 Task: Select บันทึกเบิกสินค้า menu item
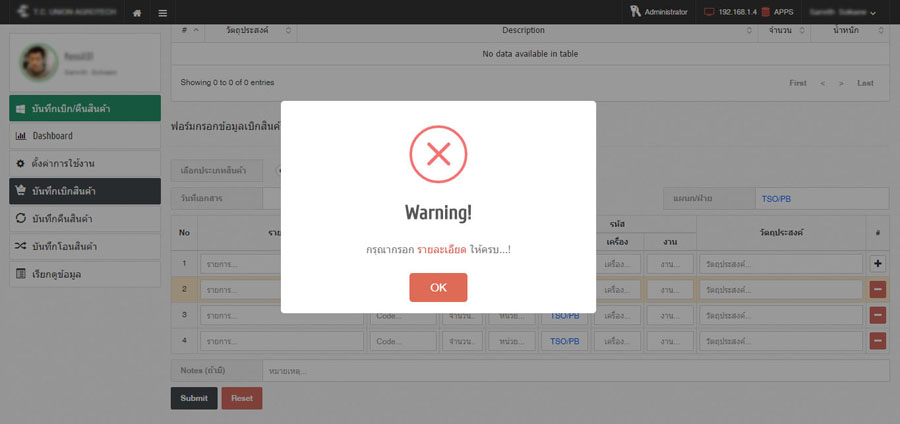(85, 191)
